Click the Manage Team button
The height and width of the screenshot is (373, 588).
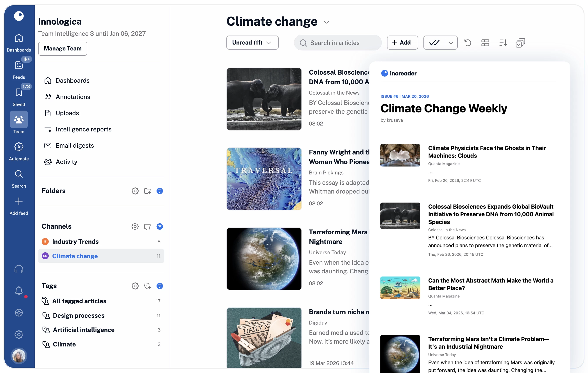[x=63, y=49]
